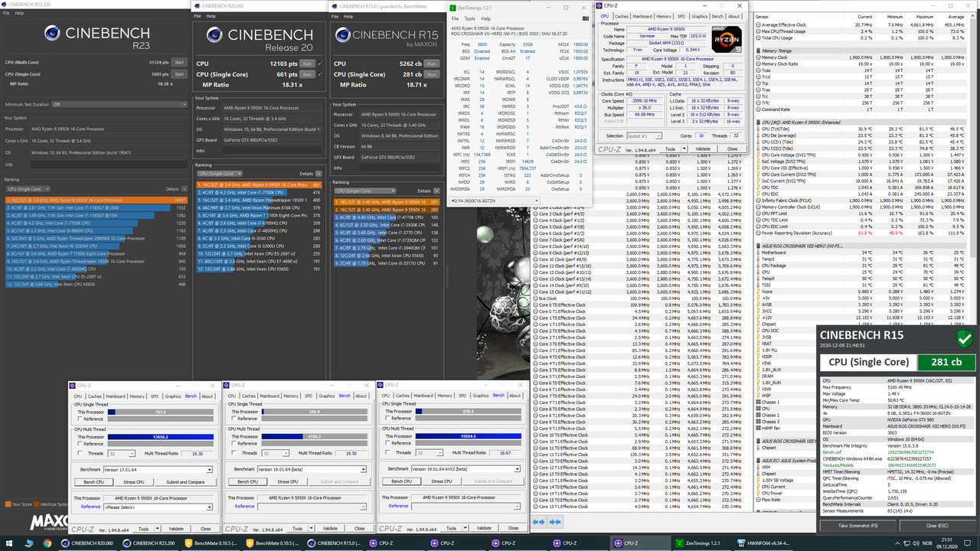Toggle Threads checkbox in 19.01.64 (beta) CPU-Z
Viewport: 980px width, 551px height.
[232, 453]
